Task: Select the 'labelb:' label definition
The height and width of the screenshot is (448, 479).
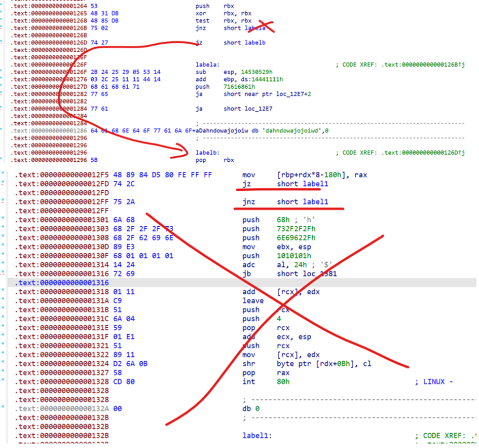Action: 207,153
